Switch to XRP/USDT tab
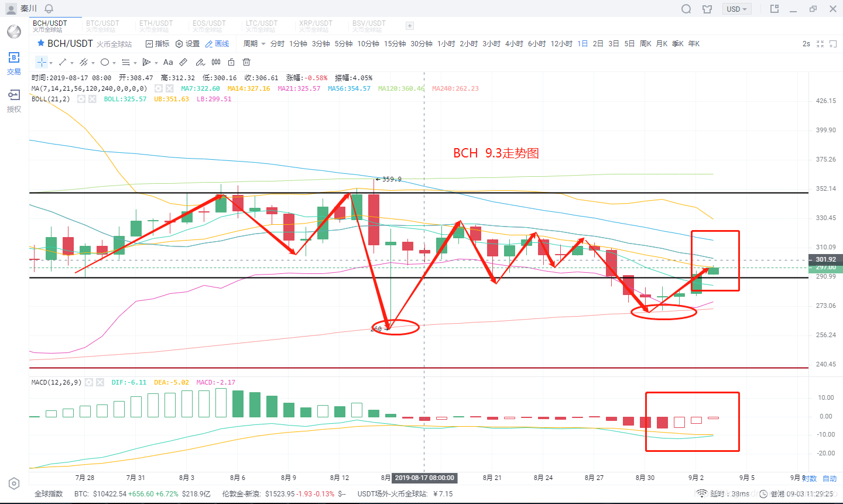Screen dimensions: 843x504 pos(316,26)
